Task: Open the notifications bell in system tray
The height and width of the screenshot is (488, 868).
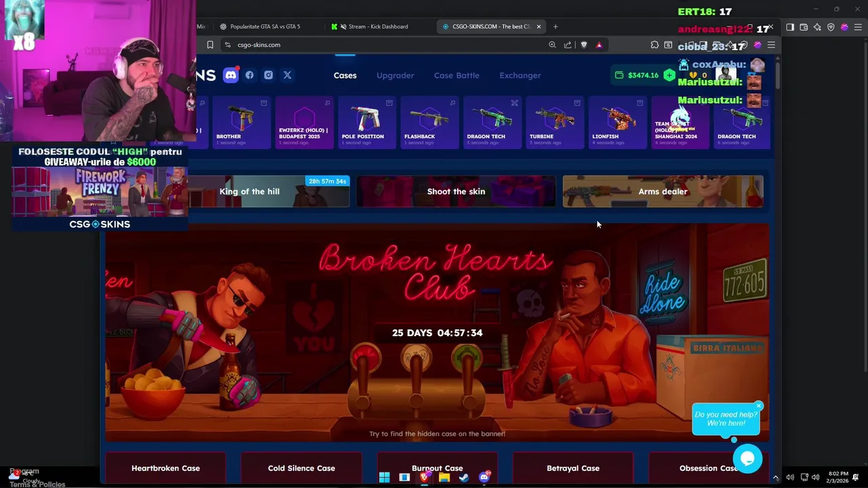Action: pyautogui.click(x=856, y=478)
